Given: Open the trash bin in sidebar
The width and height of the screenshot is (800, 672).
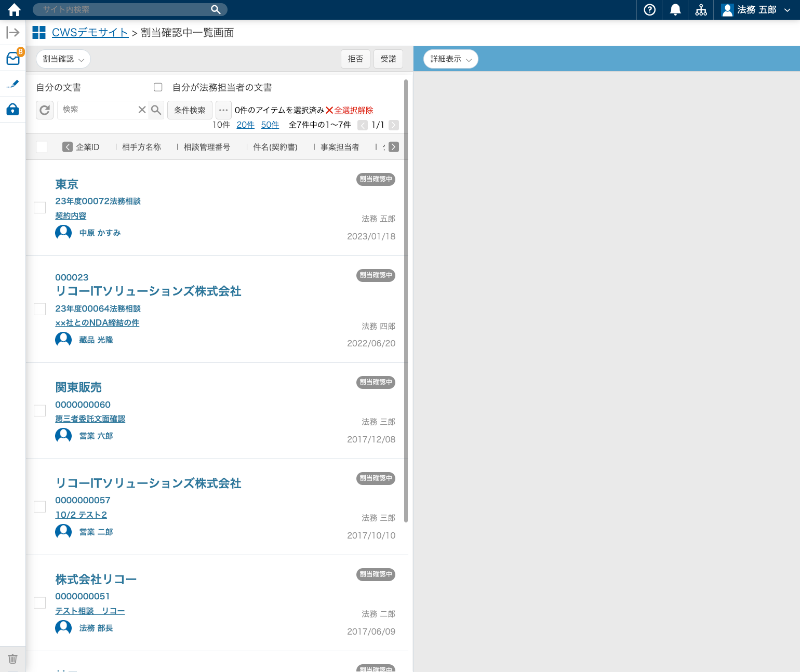Looking at the screenshot, I should [13, 658].
